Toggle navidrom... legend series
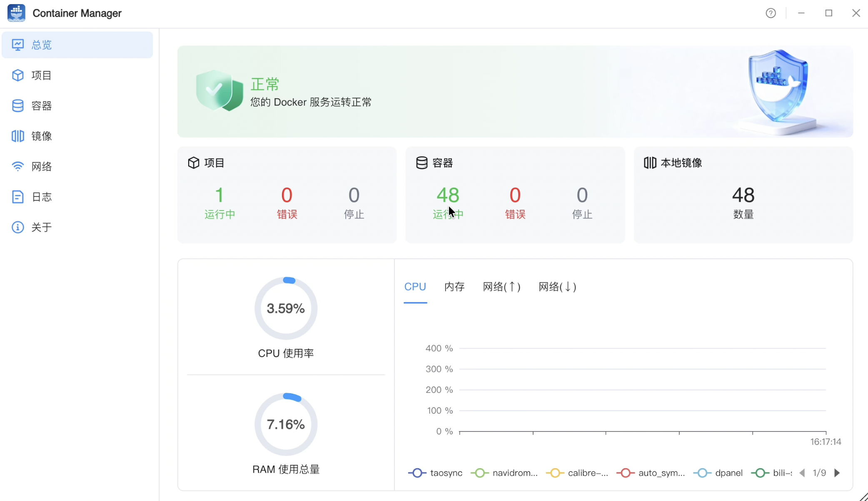Viewport: 868px width, 501px height. click(x=504, y=473)
